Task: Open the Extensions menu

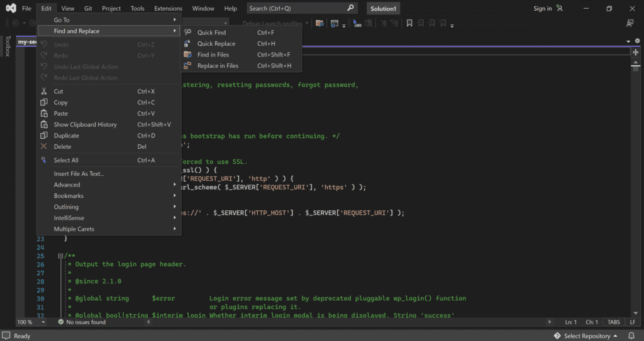Action: (x=169, y=8)
